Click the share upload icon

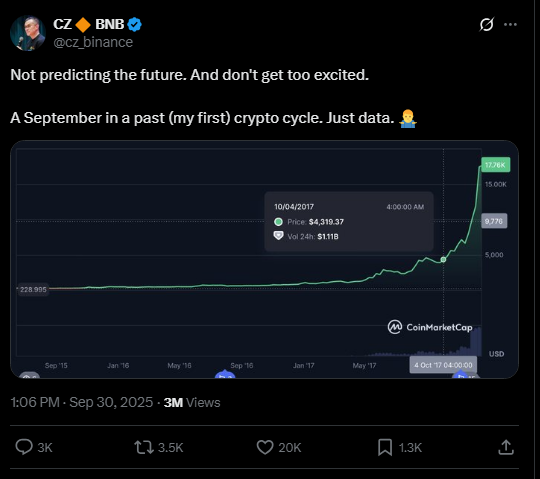click(x=506, y=447)
